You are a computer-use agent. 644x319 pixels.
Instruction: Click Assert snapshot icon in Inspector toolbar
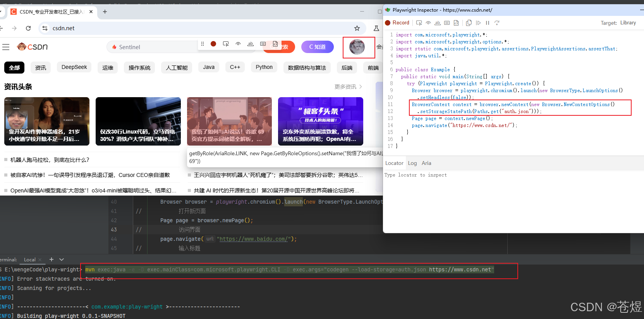456,23
